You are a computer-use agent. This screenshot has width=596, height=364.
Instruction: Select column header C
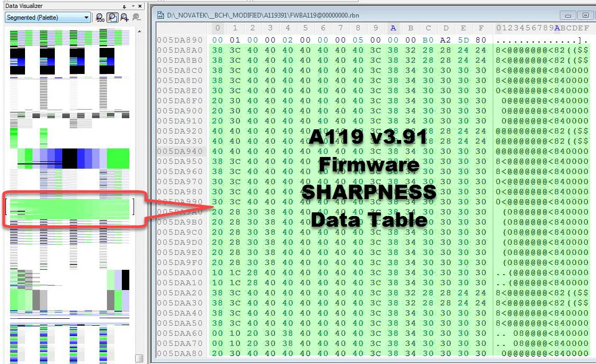click(x=428, y=28)
